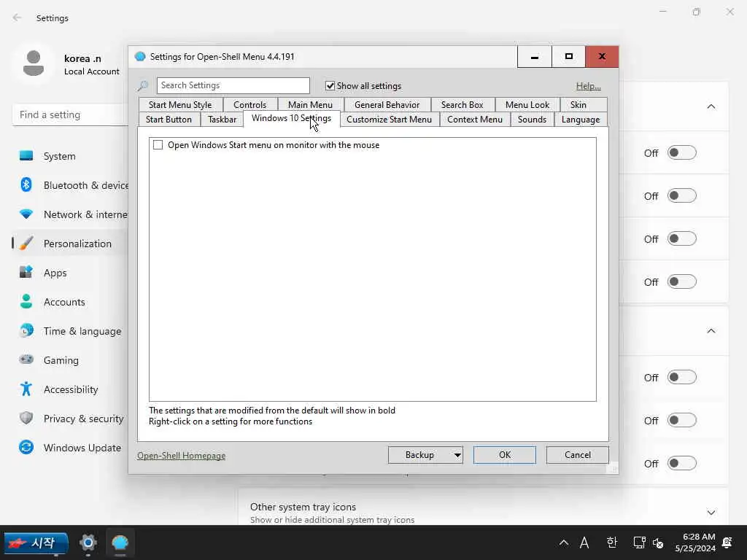Click the Open-Shell icon on taskbar
This screenshot has width=747, height=560.
tap(120, 542)
